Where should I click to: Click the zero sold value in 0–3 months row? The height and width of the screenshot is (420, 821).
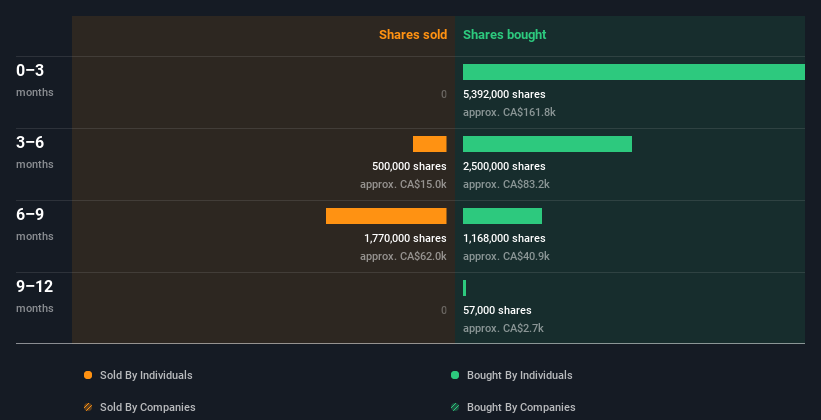[444, 94]
